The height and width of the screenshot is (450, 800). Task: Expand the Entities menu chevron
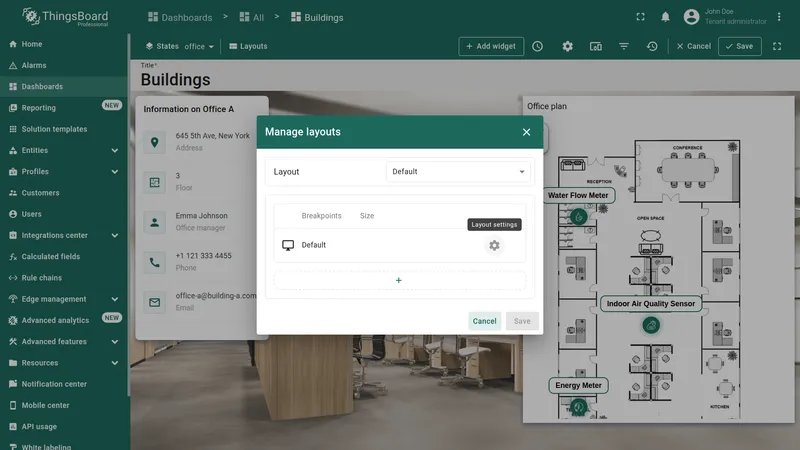115,151
